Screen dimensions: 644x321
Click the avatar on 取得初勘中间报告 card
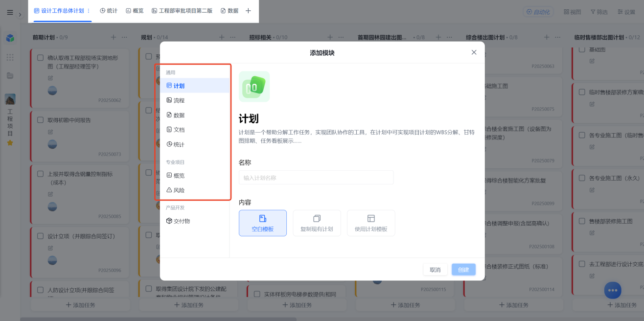point(52,144)
